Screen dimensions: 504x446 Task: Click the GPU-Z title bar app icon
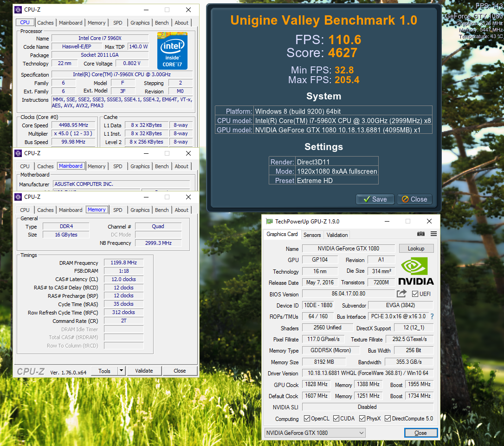tap(269, 222)
